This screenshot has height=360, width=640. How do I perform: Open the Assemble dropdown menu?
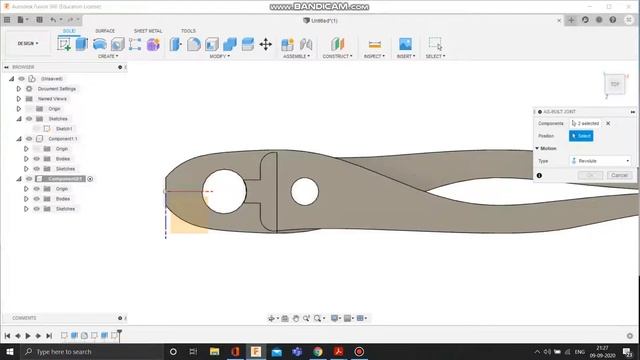(x=296, y=56)
